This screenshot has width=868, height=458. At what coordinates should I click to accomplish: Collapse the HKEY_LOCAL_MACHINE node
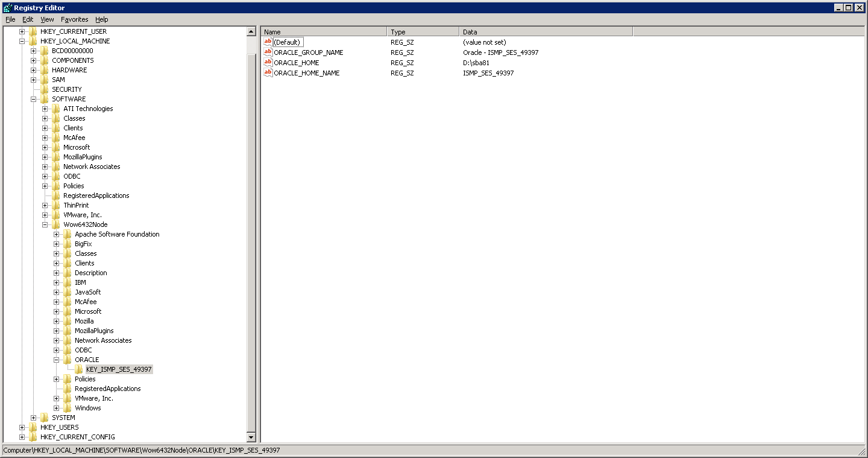pos(22,41)
